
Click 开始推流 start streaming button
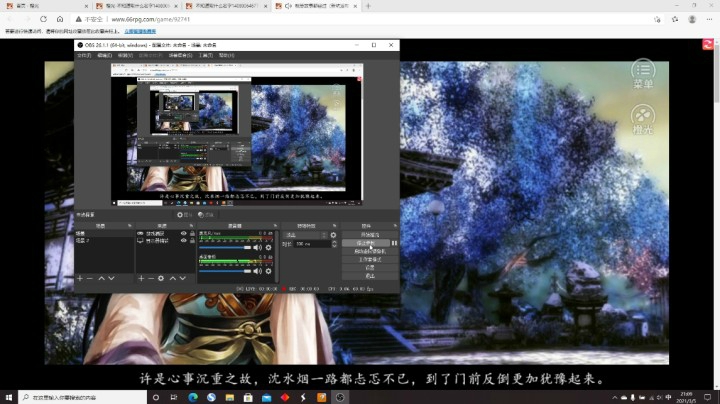pyautogui.click(x=370, y=235)
